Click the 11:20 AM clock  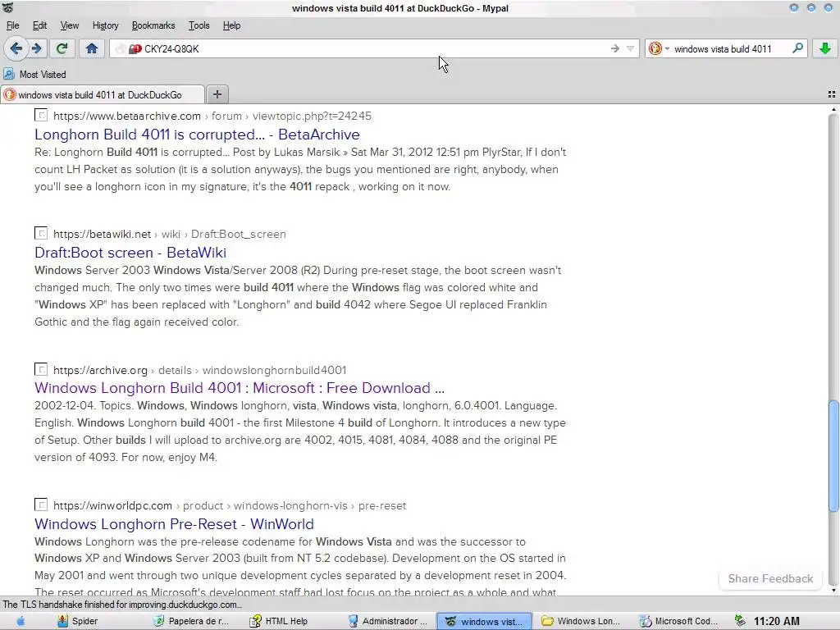coord(777,622)
